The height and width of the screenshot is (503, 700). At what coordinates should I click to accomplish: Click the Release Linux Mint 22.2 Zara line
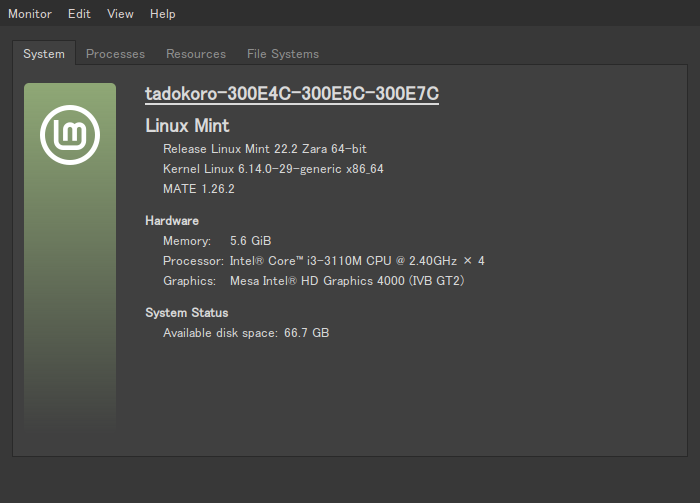click(x=265, y=149)
